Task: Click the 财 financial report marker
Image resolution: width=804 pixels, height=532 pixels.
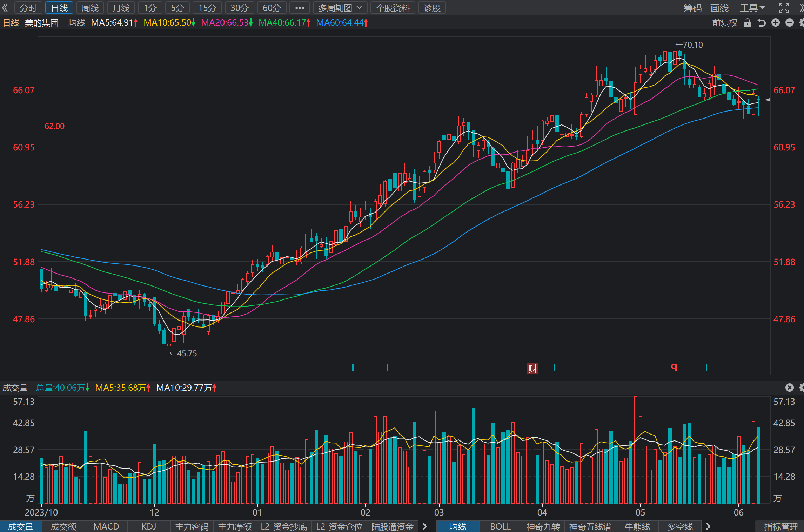Action: tap(532, 368)
